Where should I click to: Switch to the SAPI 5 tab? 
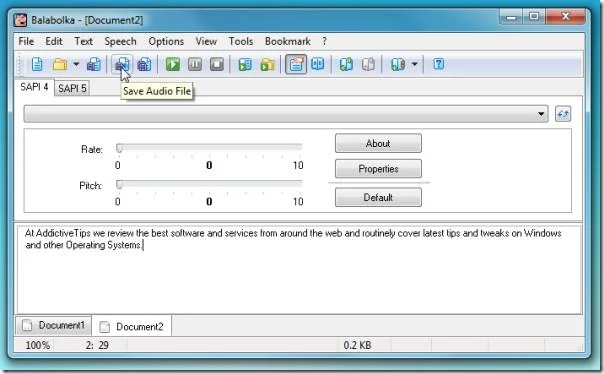click(72, 88)
